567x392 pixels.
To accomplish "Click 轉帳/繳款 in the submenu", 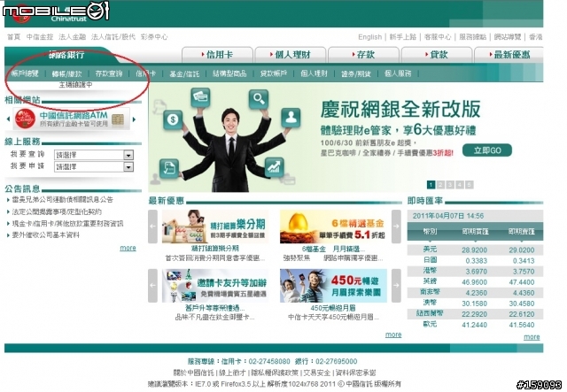I will click(67, 73).
